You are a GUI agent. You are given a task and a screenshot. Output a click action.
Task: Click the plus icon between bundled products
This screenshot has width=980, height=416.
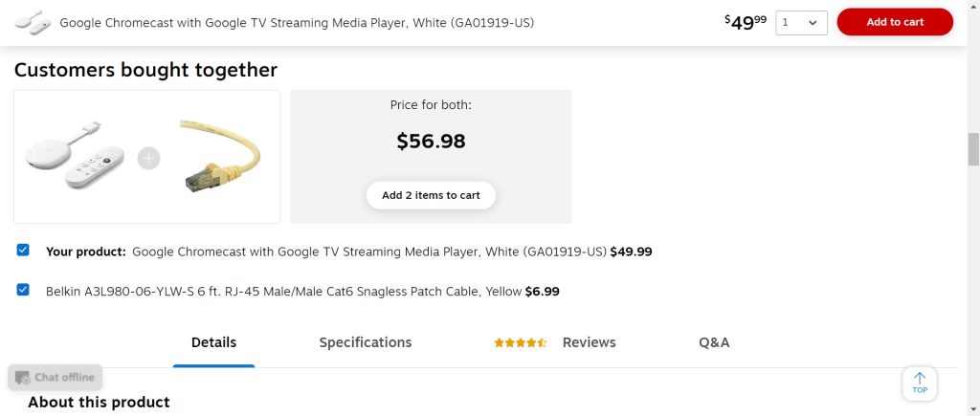point(148,159)
